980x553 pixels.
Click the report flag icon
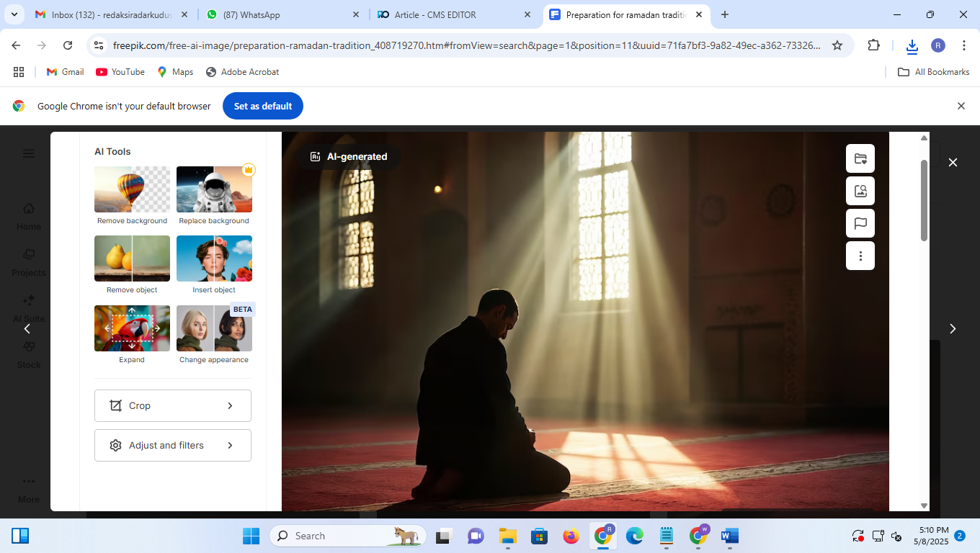(860, 223)
